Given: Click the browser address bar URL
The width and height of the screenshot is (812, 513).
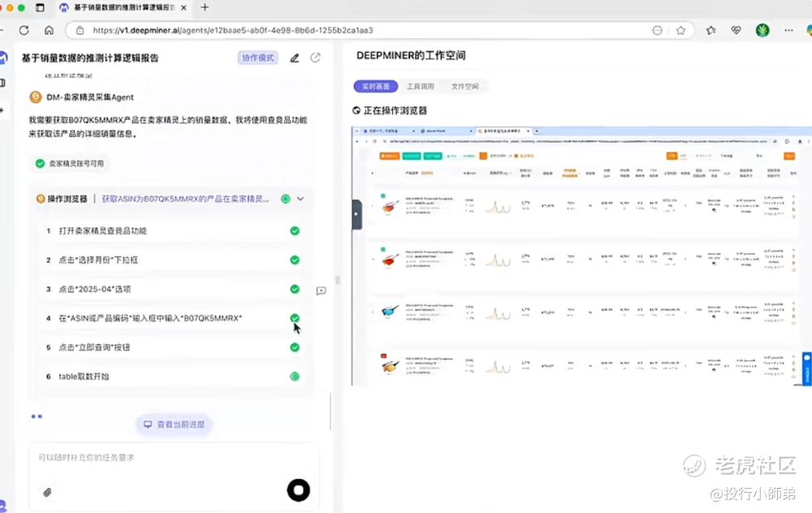Looking at the screenshot, I should pos(233,30).
